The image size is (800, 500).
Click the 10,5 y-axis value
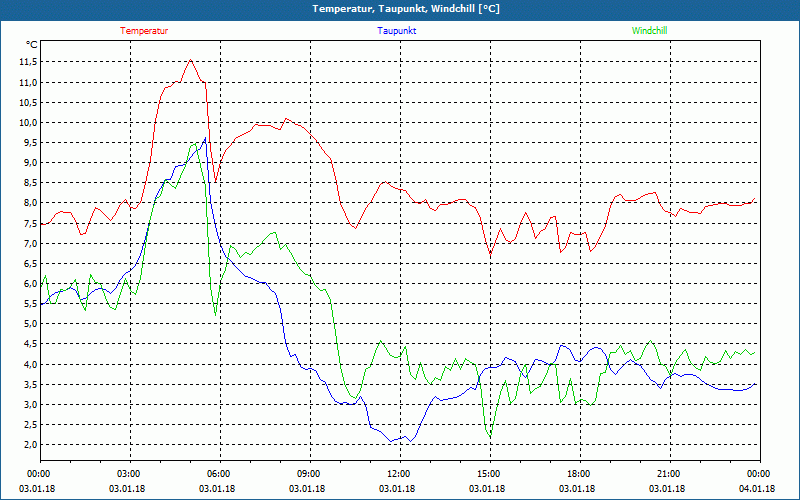[x=28, y=103]
